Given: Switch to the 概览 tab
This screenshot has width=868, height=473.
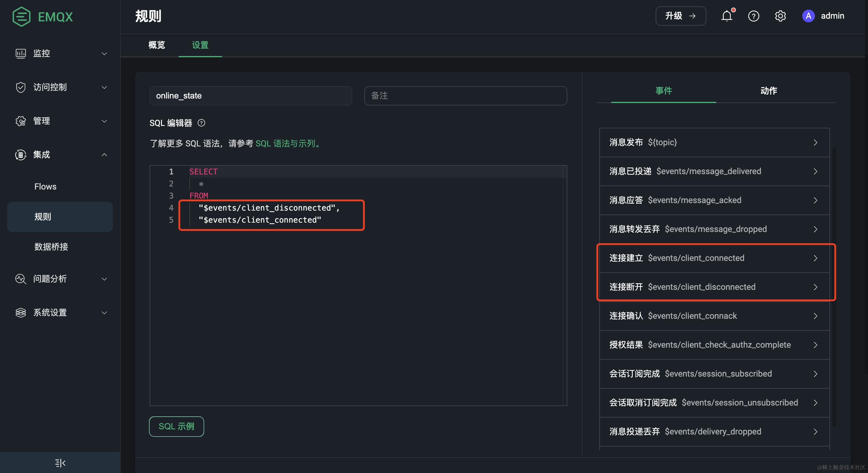Looking at the screenshot, I should click(x=157, y=45).
